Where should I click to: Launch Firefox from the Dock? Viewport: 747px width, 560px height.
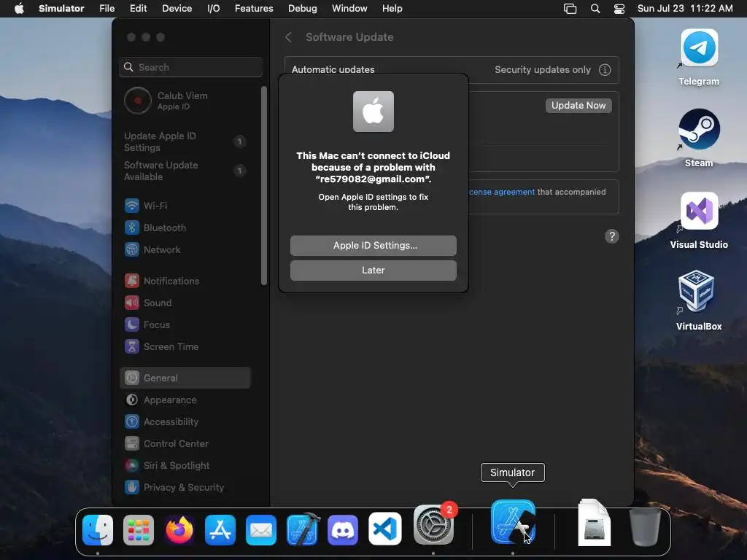click(x=179, y=529)
